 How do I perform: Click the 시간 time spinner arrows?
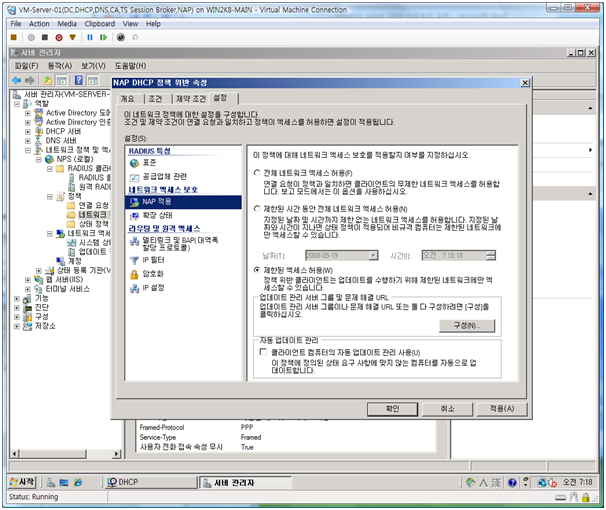tap(490, 255)
